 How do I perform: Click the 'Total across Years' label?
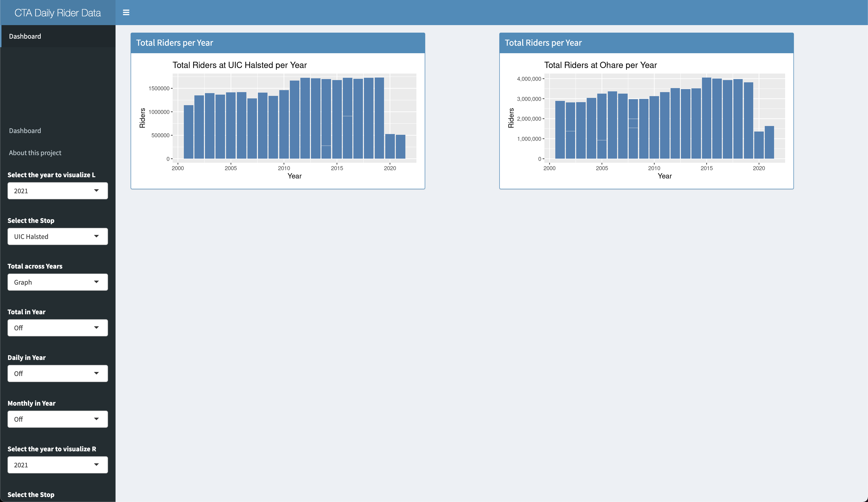35,266
